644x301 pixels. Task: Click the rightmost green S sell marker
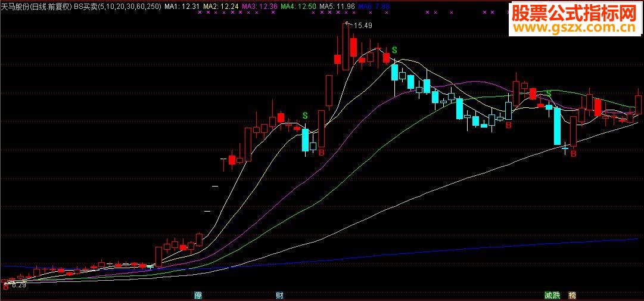tap(549, 94)
